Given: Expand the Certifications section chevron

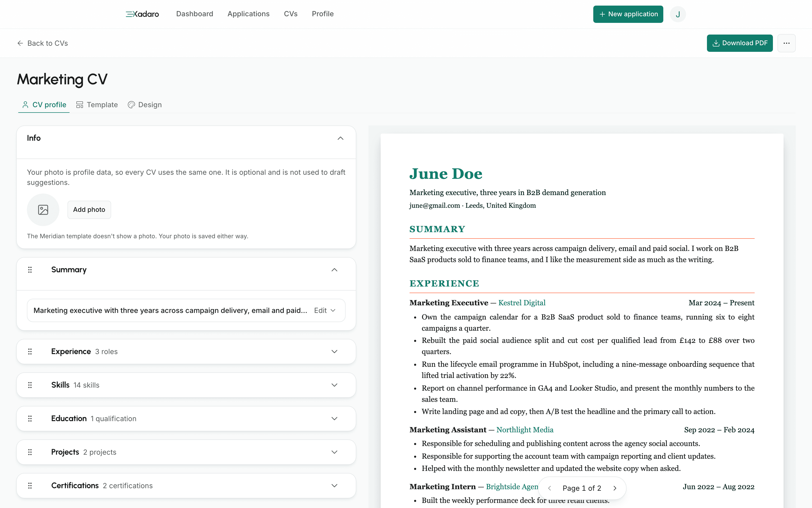Looking at the screenshot, I should [334, 486].
